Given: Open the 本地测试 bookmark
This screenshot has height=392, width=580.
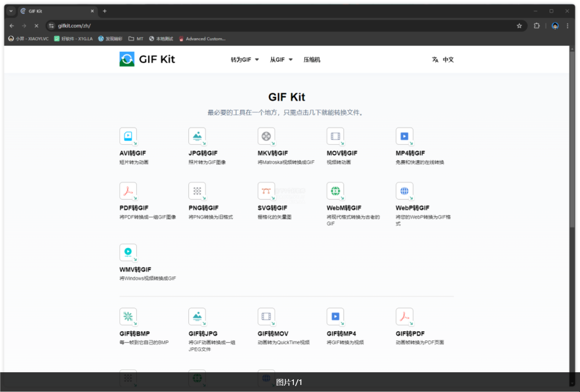Looking at the screenshot, I should coord(161,39).
